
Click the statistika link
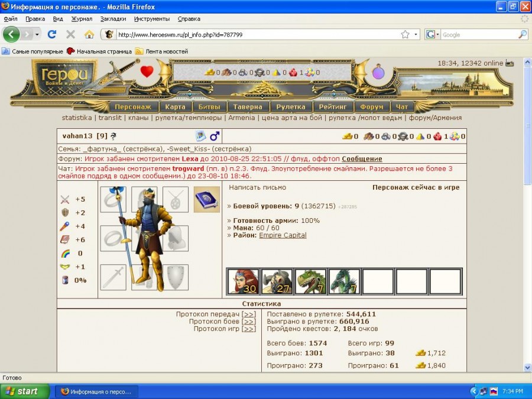(77, 118)
